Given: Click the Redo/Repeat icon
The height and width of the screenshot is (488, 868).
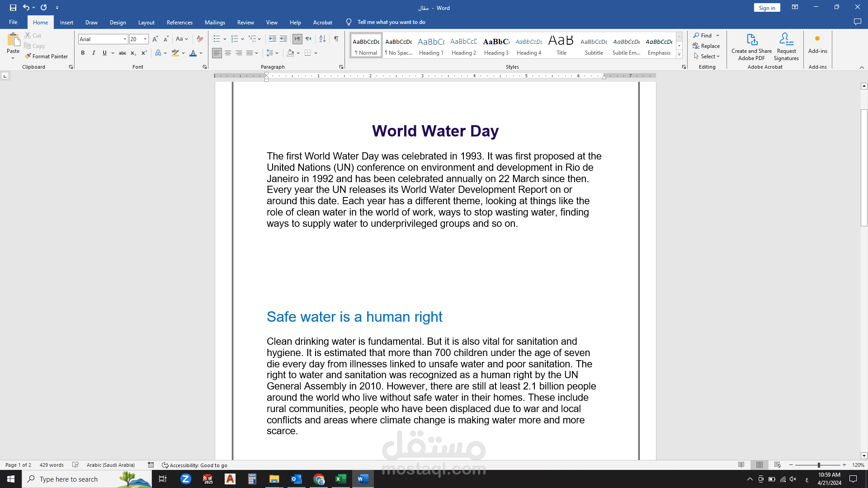Looking at the screenshot, I should 44,8.
